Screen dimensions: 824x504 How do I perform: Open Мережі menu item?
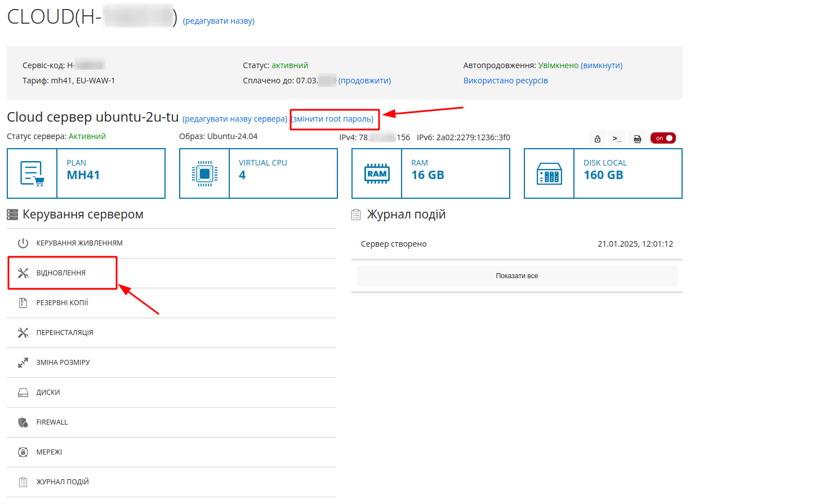pos(171,452)
